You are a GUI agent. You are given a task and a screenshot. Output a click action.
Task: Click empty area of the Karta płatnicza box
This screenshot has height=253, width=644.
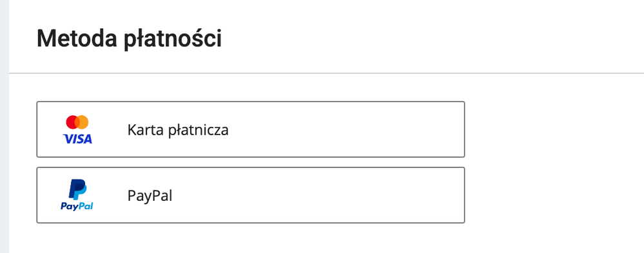[349, 129]
